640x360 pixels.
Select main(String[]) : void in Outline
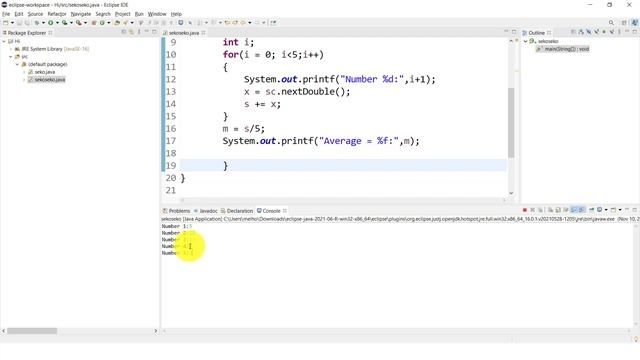coord(567,49)
